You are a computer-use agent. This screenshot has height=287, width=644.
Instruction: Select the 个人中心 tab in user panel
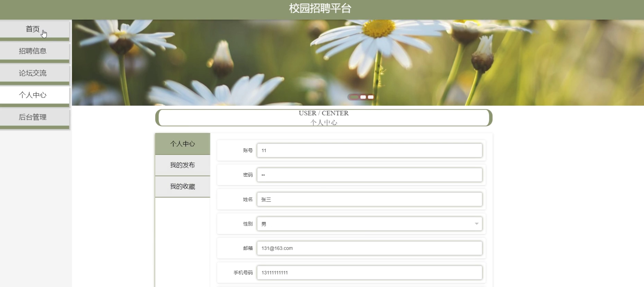(183, 144)
